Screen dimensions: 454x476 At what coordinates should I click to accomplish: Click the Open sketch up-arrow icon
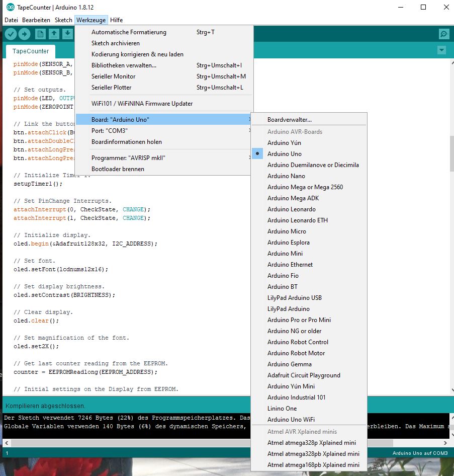[x=54, y=34]
